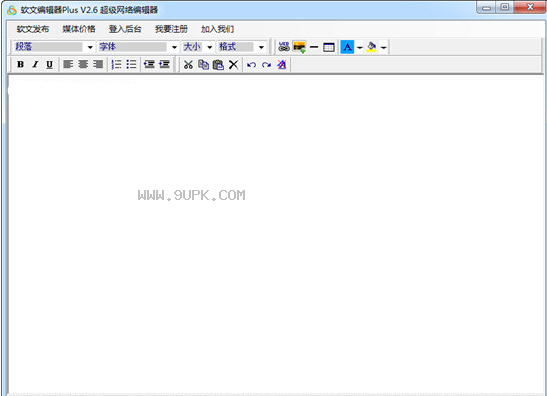The width and height of the screenshot is (547, 396).
Task: Insert a table using the table icon
Action: pyautogui.click(x=329, y=47)
